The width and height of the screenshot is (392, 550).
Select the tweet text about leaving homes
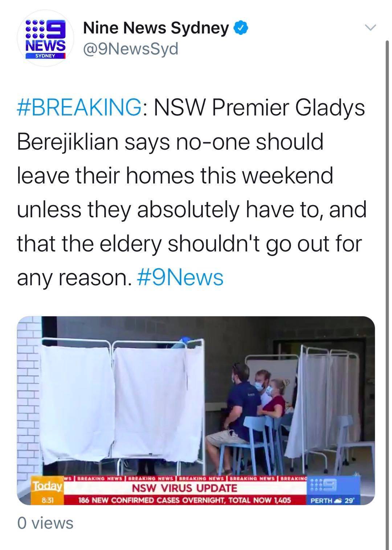point(191,193)
